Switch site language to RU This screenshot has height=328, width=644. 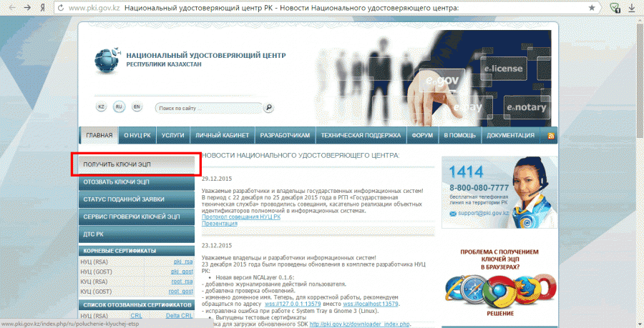(x=119, y=107)
